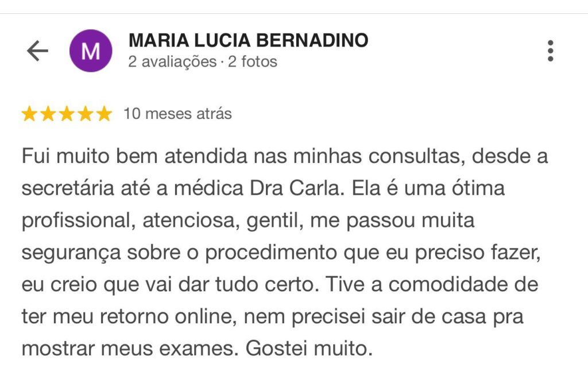Go back using the left arrow
The width and height of the screenshot is (588, 387).
(x=37, y=51)
